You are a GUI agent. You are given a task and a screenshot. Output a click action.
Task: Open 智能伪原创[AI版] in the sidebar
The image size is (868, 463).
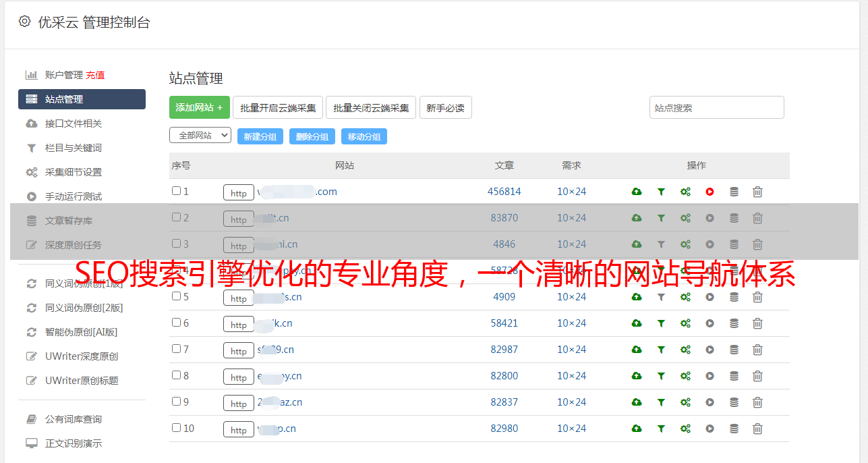click(x=82, y=332)
